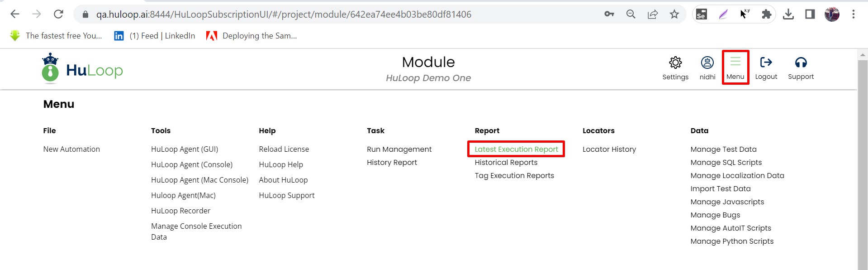The image size is (868, 270).
Task: Open the browser Extensions puzzle icon
Action: [766, 14]
